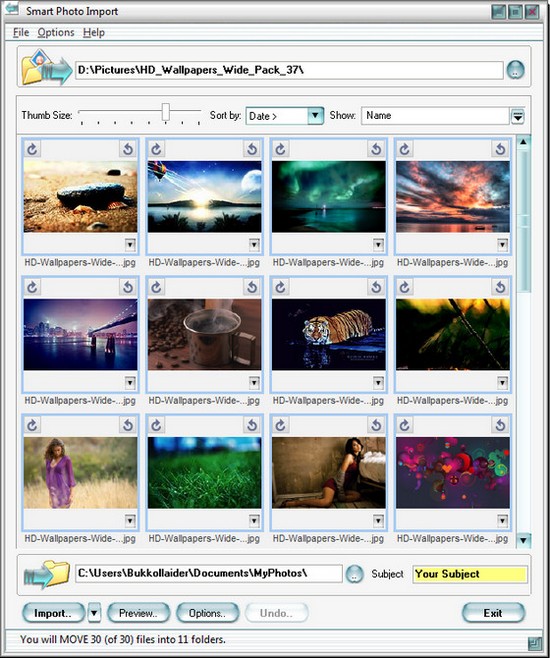
Task: Click the source folder arrow icon
Action: click(47, 68)
